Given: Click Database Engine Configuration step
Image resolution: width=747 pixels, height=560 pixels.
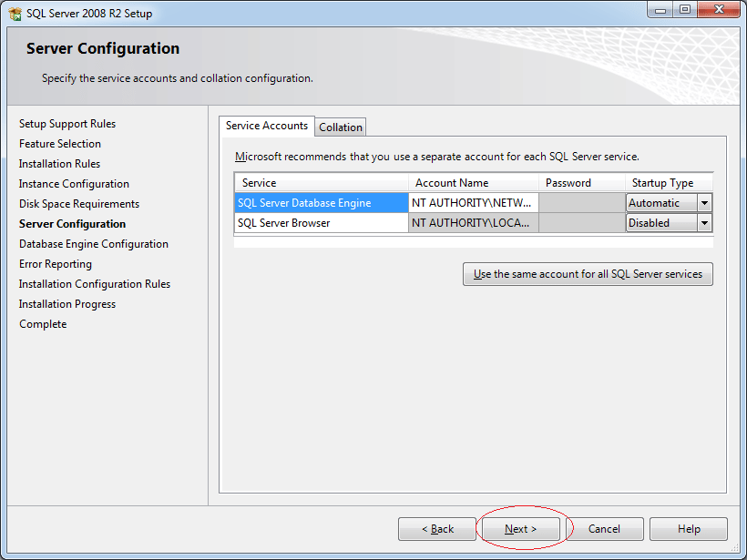Looking at the screenshot, I should point(94,244).
